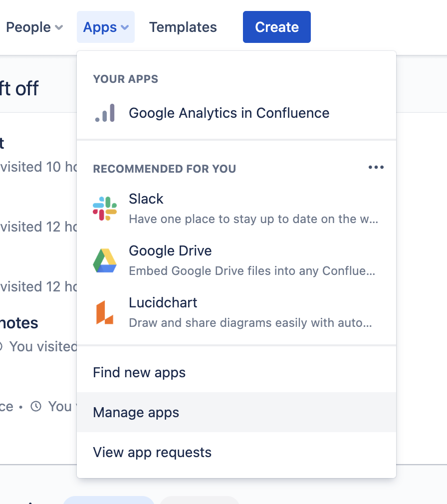
Task: Select the Lucidchart app title
Action: pos(163,303)
